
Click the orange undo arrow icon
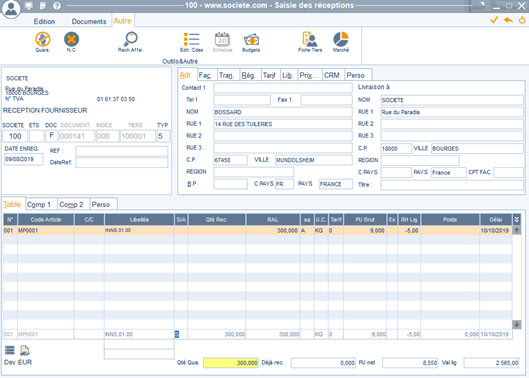[508, 20]
